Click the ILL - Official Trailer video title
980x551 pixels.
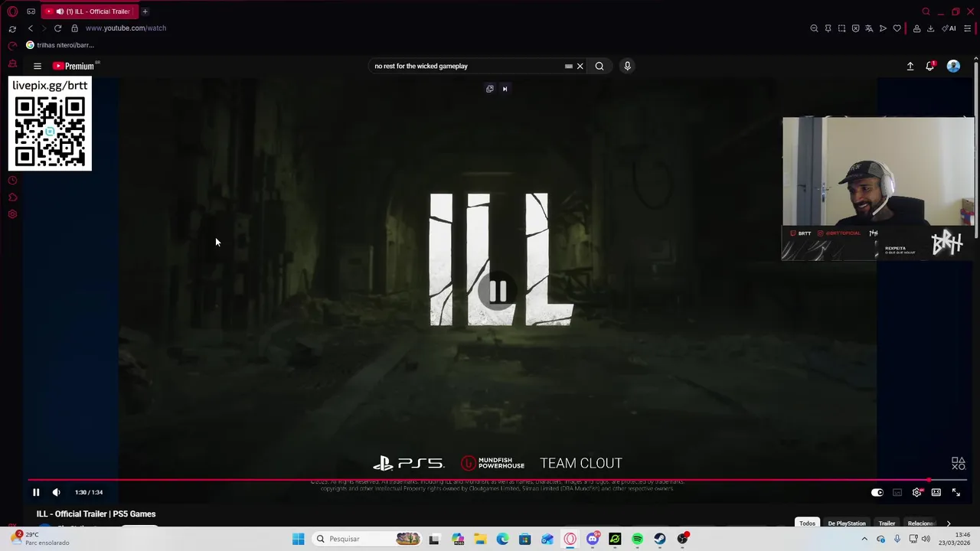(x=96, y=514)
